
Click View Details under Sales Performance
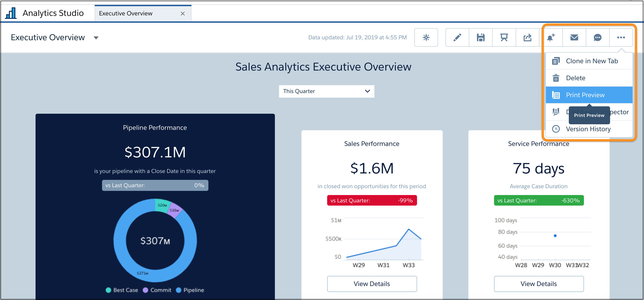(x=372, y=284)
